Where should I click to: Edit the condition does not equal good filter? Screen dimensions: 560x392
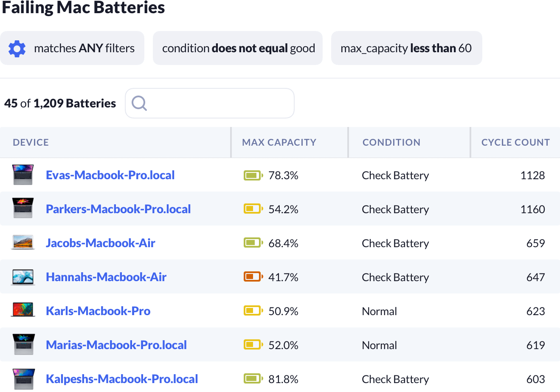(238, 48)
